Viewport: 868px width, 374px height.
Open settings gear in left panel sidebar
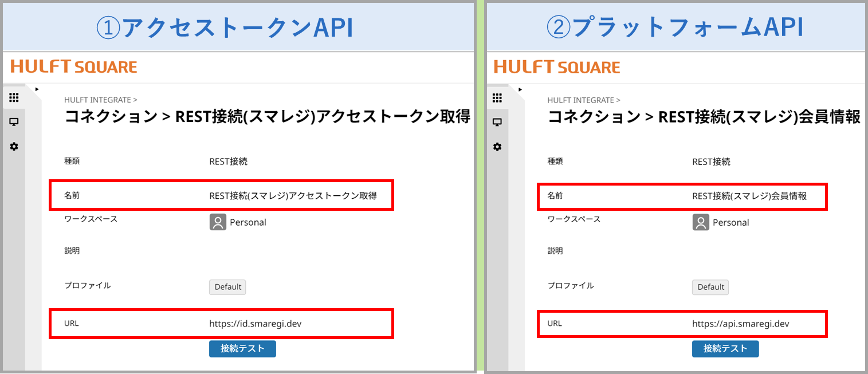[14, 147]
